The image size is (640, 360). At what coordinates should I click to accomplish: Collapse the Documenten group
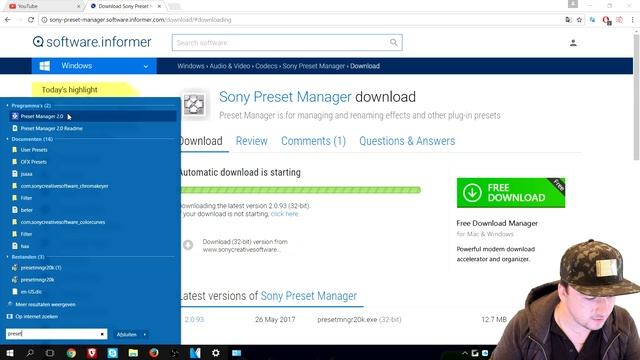[x=7, y=139]
